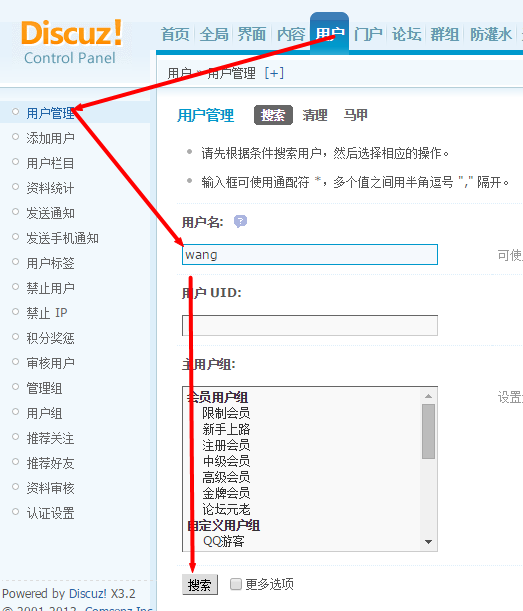Open 用户标签 in the sidebar
523x611 pixels.
[50, 263]
